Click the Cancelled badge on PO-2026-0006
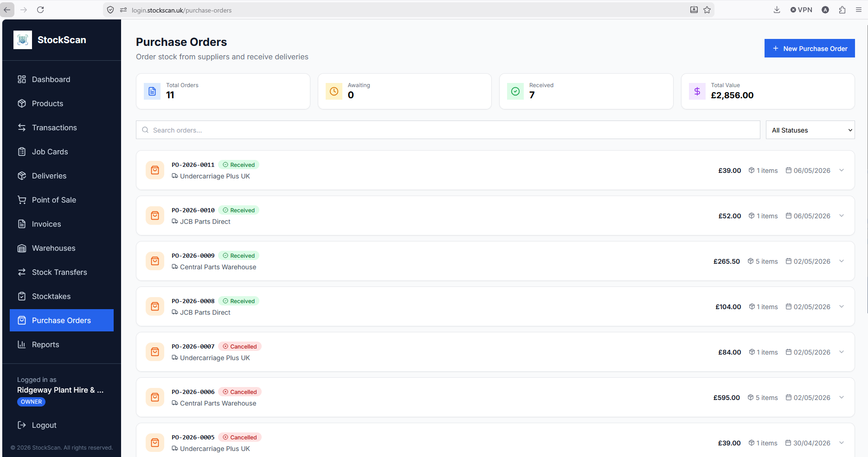 click(x=239, y=392)
